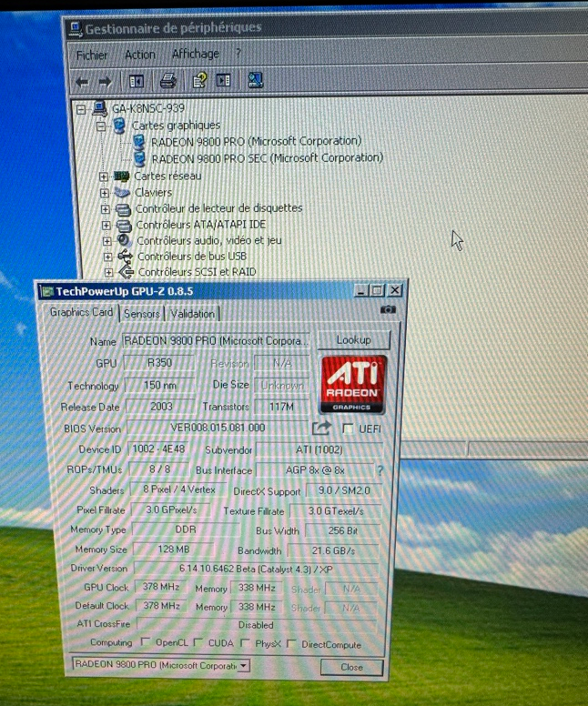The height and width of the screenshot is (706, 588).
Task: Toggle the UEFI checkbox in GPU-Z
Action: click(x=348, y=429)
